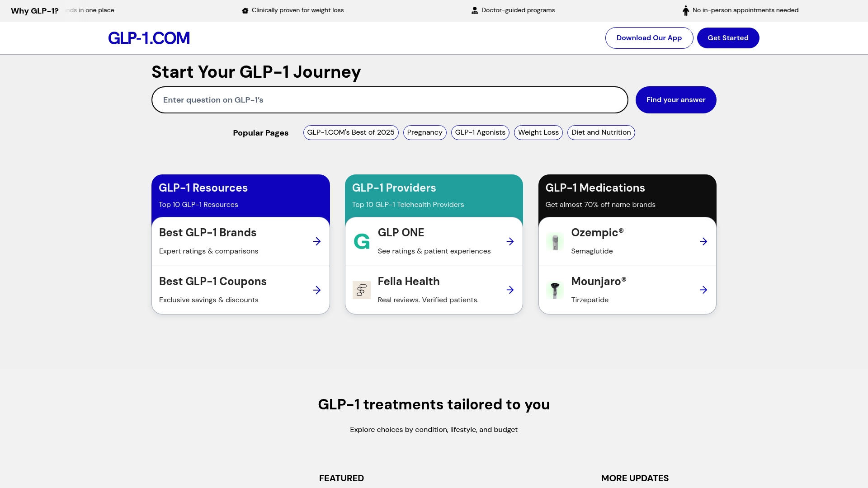868x488 pixels.
Task: Open the GLP-1.COM's Best of 2025 page
Action: tap(350, 132)
